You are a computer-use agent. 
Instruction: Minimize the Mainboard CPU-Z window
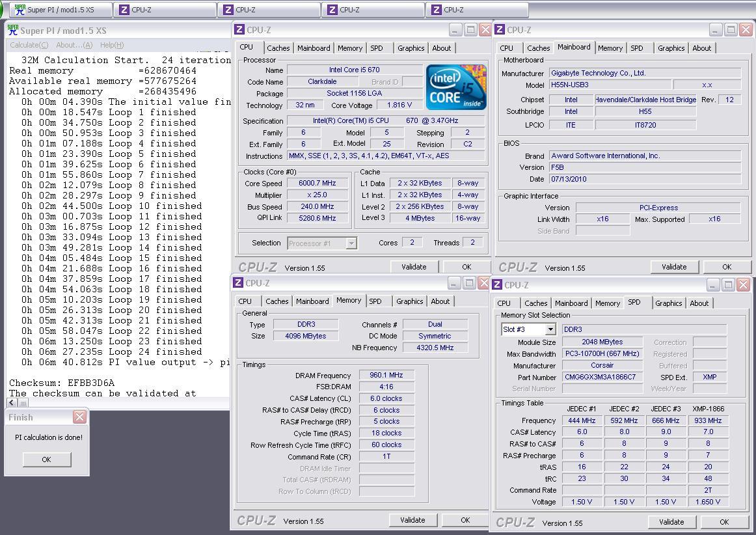click(x=716, y=30)
